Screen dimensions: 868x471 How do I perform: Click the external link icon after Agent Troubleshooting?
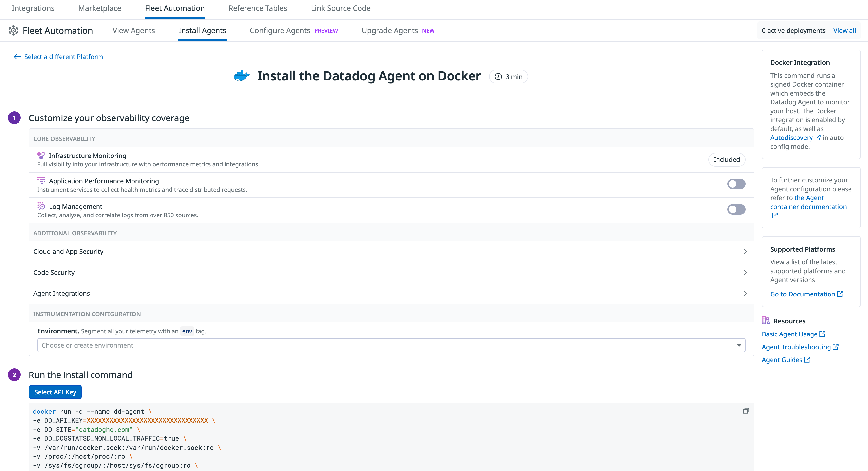pos(836,347)
